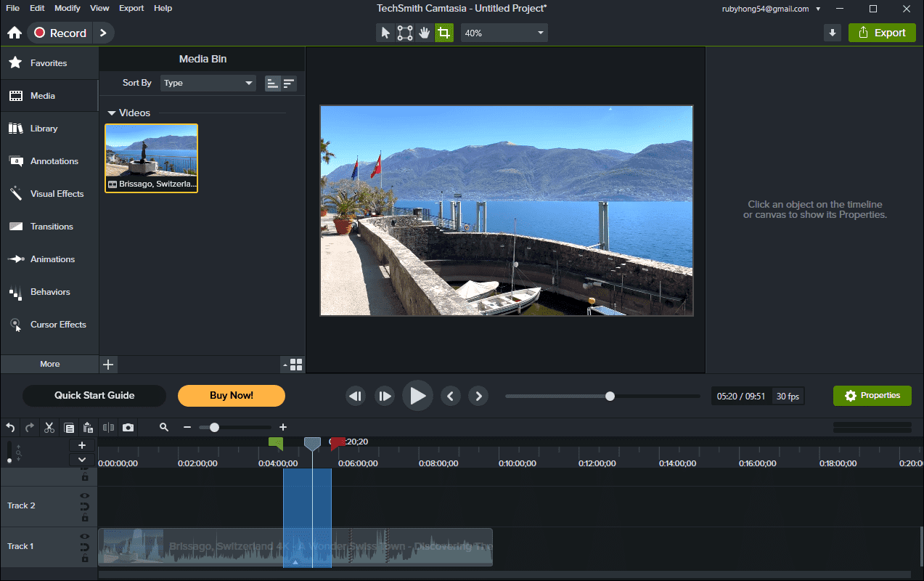Image resolution: width=924 pixels, height=581 pixels.
Task: Click the scissors Cut icon
Action: pyautogui.click(x=49, y=428)
